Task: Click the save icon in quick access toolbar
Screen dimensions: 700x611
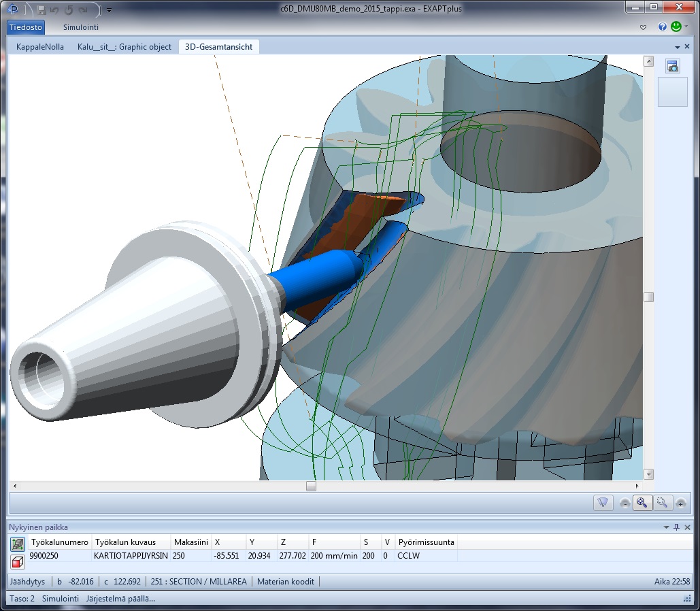Action: click(41, 10)
